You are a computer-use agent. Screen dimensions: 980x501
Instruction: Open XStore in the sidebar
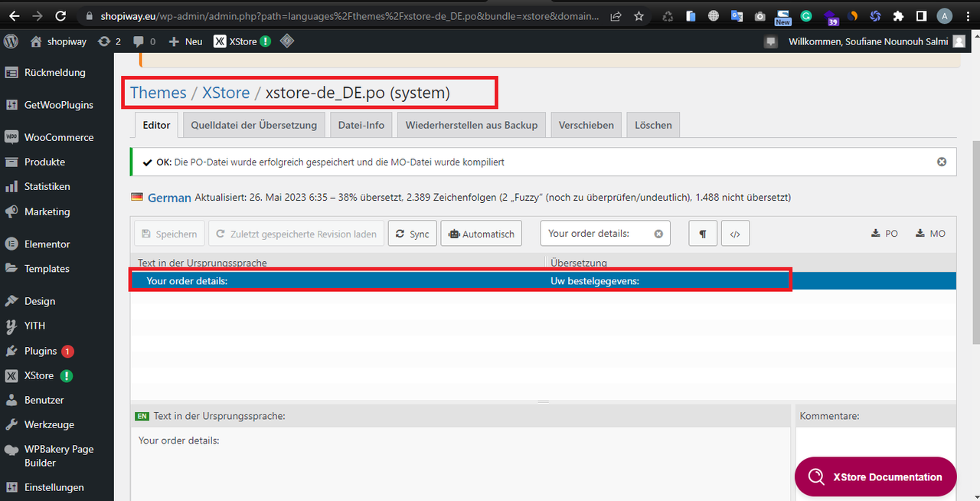tap(57, 375)
